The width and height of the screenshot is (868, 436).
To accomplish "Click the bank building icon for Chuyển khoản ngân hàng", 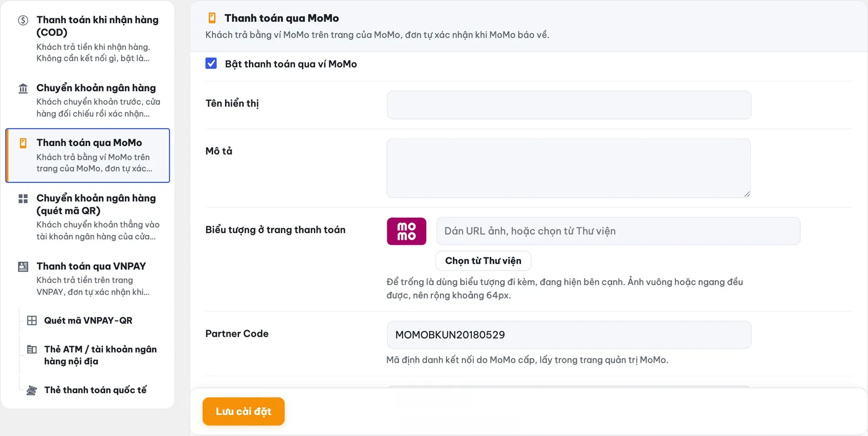I will click(x=23, y=89).
